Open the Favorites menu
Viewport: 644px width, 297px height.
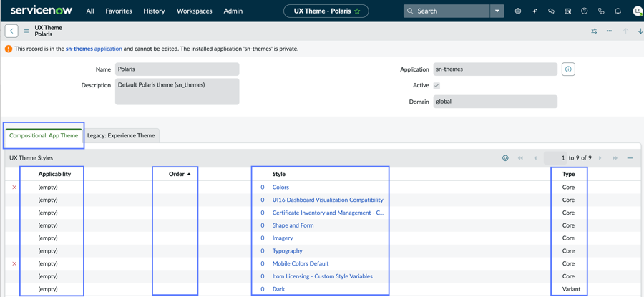tap(119, 11)
